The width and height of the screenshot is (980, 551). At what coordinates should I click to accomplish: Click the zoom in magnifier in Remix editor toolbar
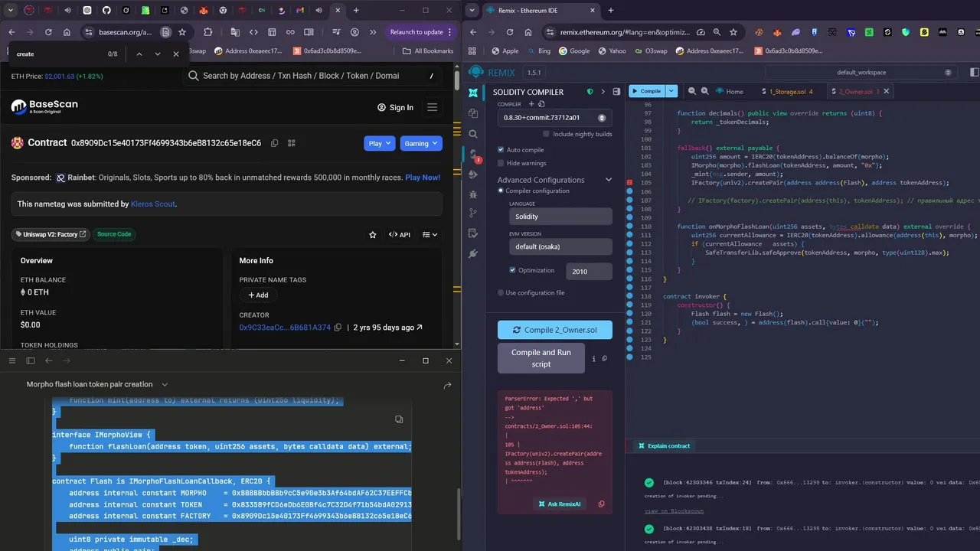706,91
